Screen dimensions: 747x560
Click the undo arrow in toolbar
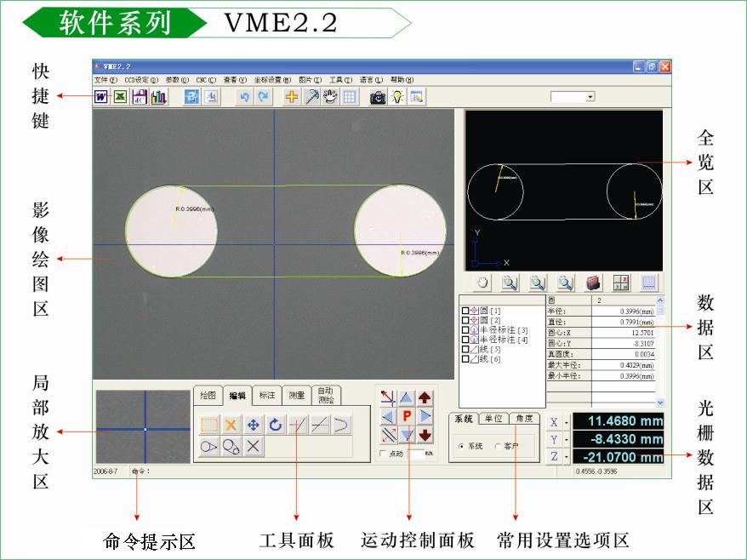pyautogui.click(x=244, y=97)
